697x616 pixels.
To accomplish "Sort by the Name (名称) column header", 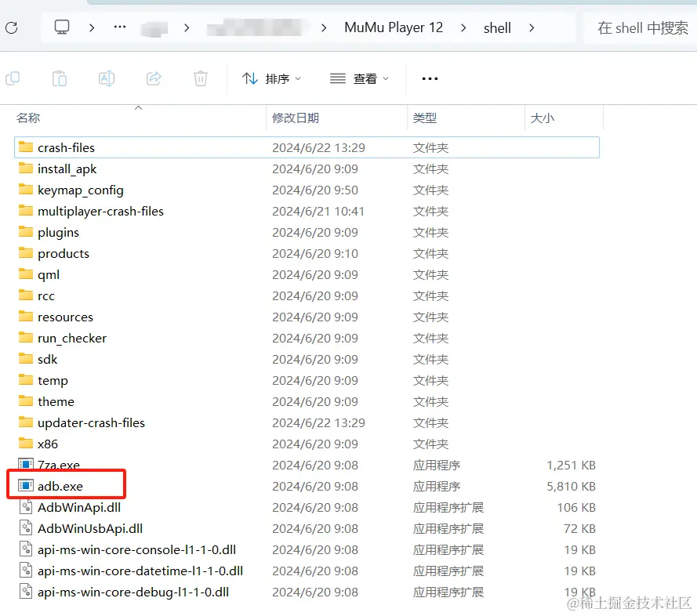I will point(28,118).
